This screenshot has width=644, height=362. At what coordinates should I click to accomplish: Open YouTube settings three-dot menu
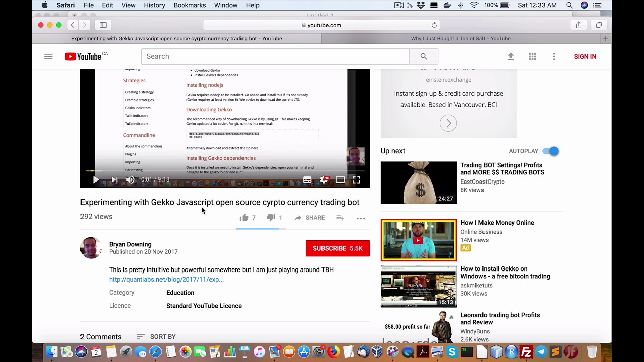[554, 57]
